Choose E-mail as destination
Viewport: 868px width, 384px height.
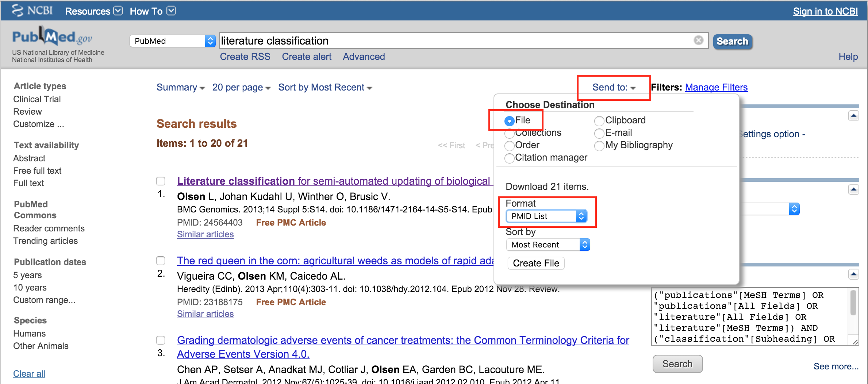[x=599, y=133]
